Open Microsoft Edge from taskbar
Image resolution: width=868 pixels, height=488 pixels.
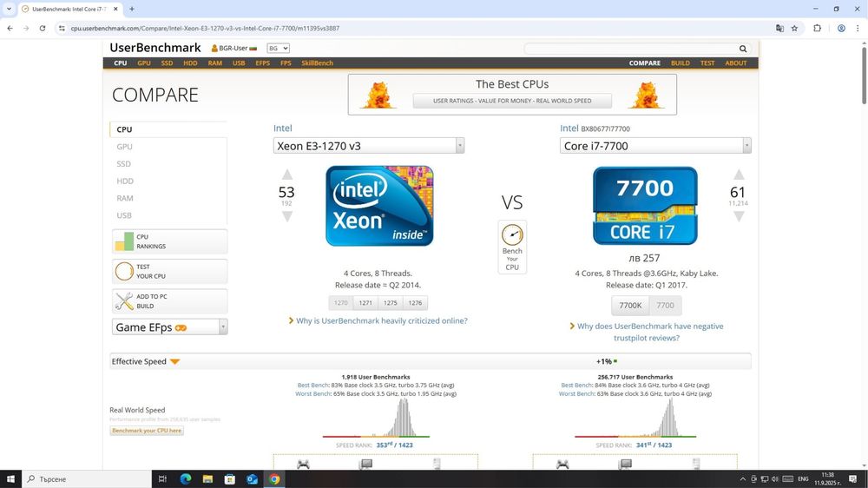[186, 479]
